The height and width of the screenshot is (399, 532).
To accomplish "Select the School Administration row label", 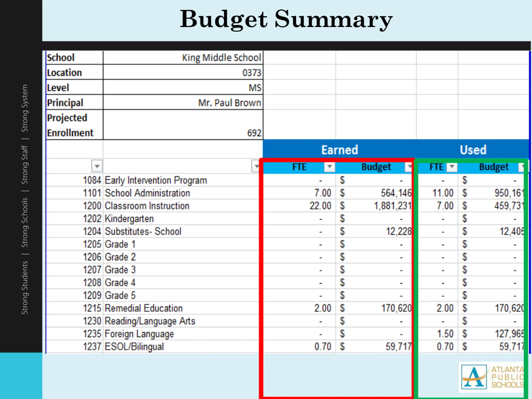I will coord(147,193).
